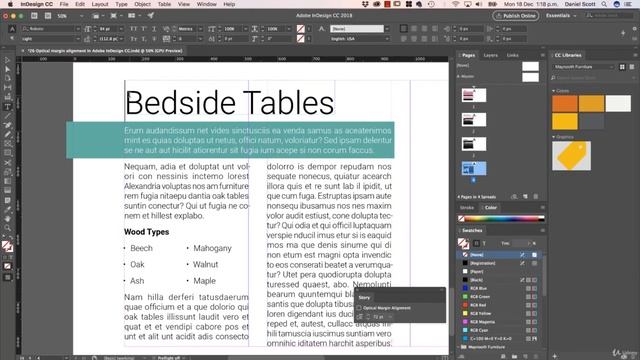Viewport: 640px width, 360px height.
Task: Toggle formatting affects container in Swatches
Action: [476, 243]
